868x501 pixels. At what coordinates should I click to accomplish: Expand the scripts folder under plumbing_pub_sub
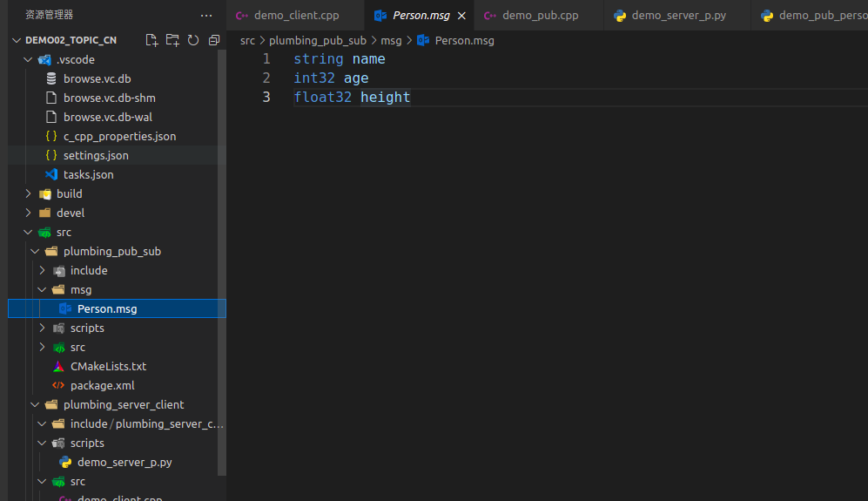click(x=42, y=328)
